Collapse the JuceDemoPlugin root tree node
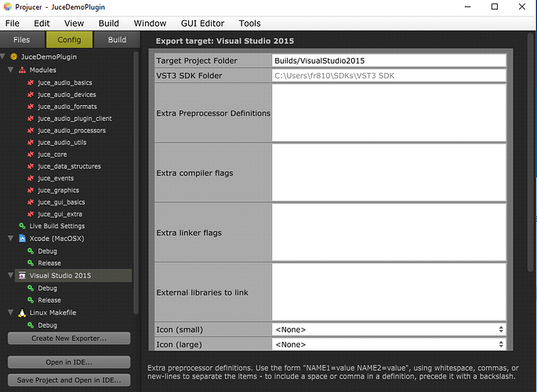537x392 pixels. click(x=2, y=56)
